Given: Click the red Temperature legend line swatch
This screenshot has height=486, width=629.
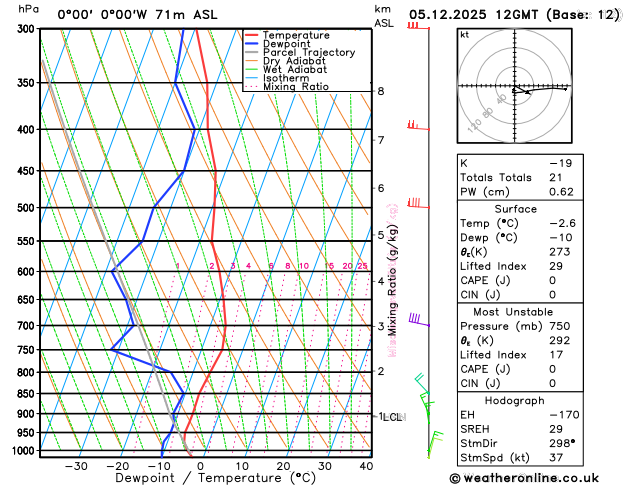Looking at the screenshot, I should click(x=252, y=35).
